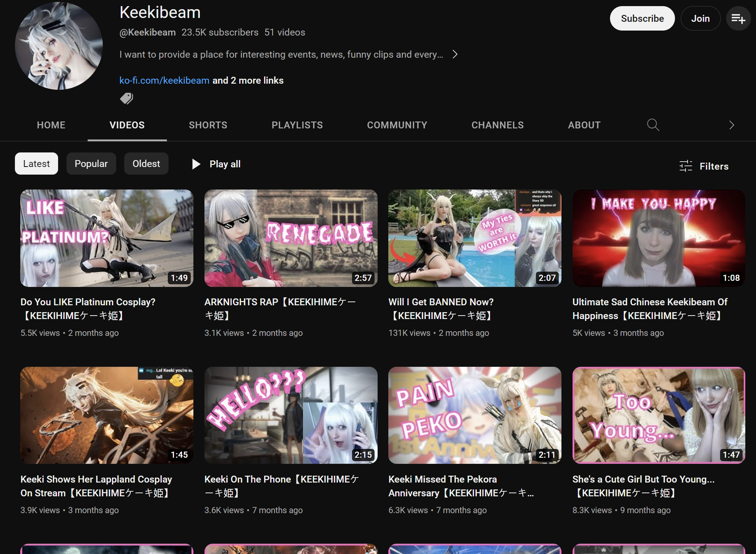
Task: Open the CHANNELS tab
Action: tap(497, 125)
